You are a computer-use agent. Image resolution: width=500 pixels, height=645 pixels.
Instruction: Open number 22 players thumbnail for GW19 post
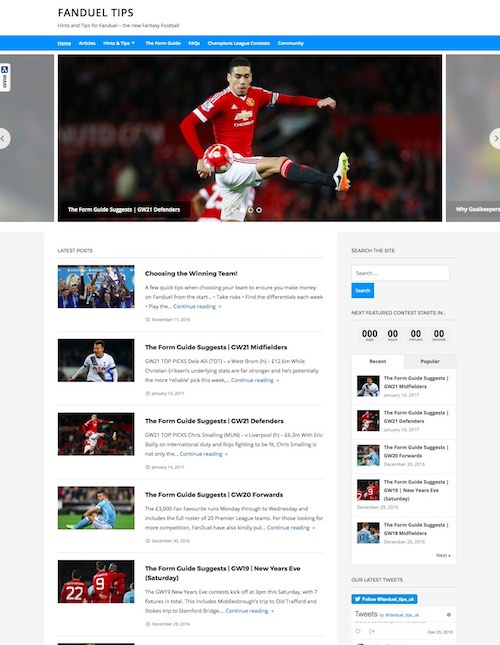click(96, 581)
